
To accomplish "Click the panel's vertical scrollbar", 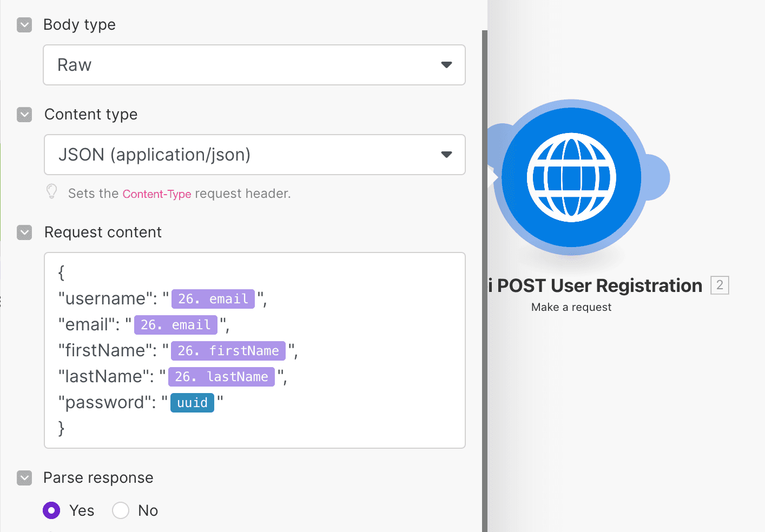I will pos(485,281).
